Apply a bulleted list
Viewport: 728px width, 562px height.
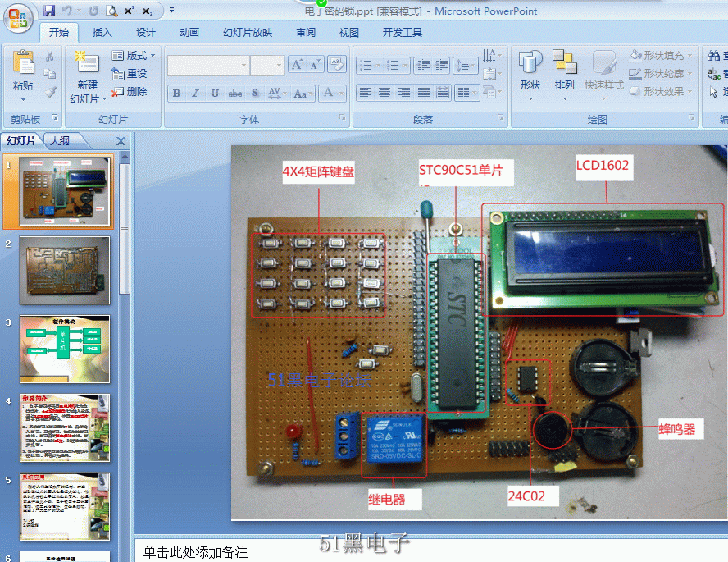(x=369, y=66)
